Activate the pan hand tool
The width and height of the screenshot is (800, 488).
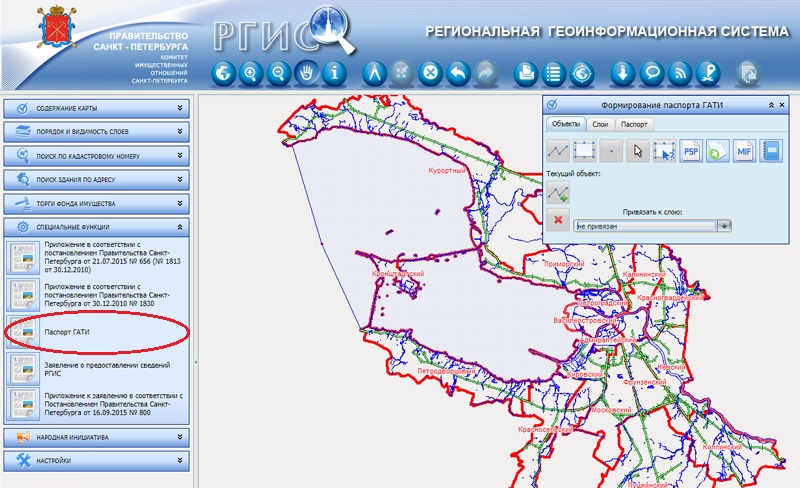[x=307, y=74]
